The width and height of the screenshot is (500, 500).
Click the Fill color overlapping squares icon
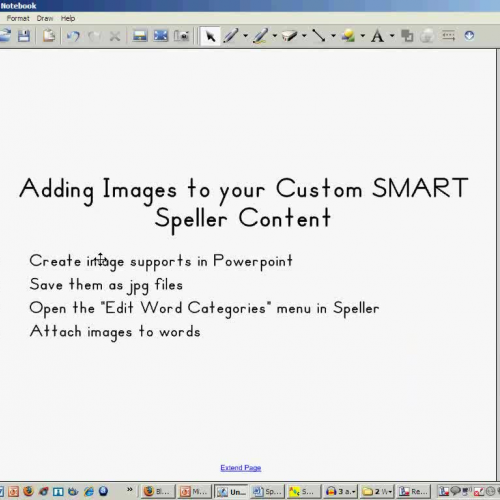[407, 36]
